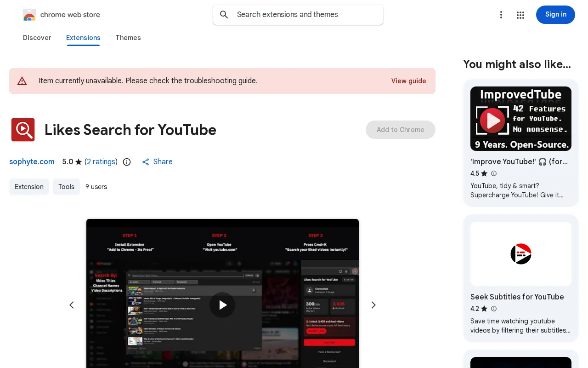Open the 'Improve YouTube!' extension title
Screen dimensions: 588x368
point(519,161)
